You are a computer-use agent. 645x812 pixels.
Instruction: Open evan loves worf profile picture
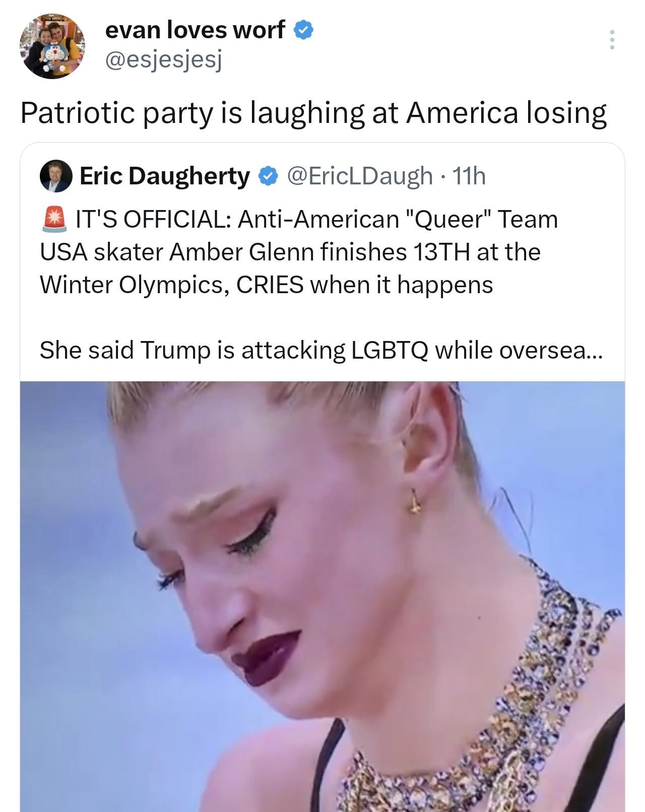click(52, 46)
